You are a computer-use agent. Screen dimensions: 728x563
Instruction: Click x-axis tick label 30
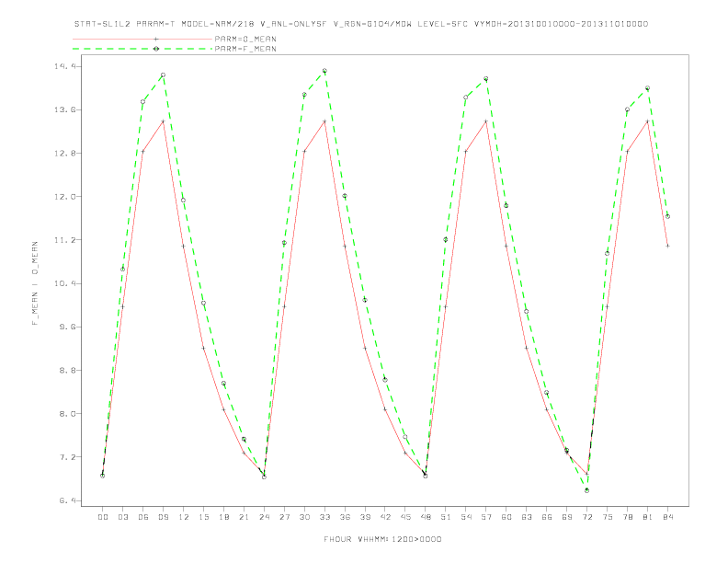[x=304, y=517]
